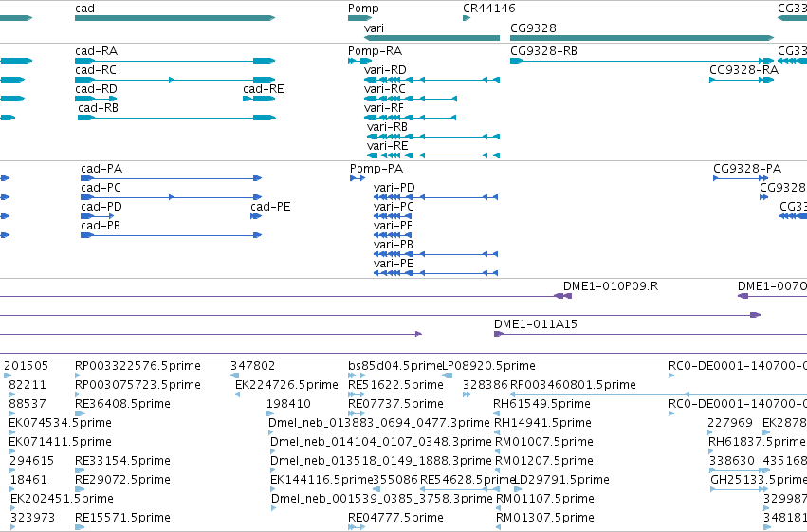
Task: Select the vari-RC transcript
Action: pos(411,99)
